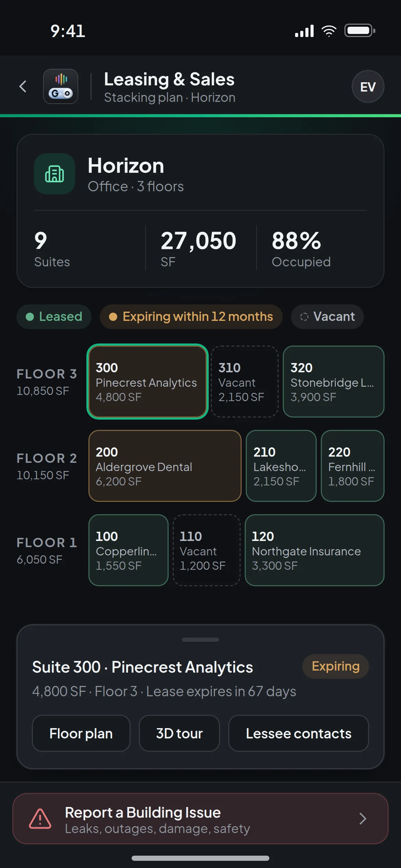
Task: Open the app logo icon
Action: tap(61, 86)
